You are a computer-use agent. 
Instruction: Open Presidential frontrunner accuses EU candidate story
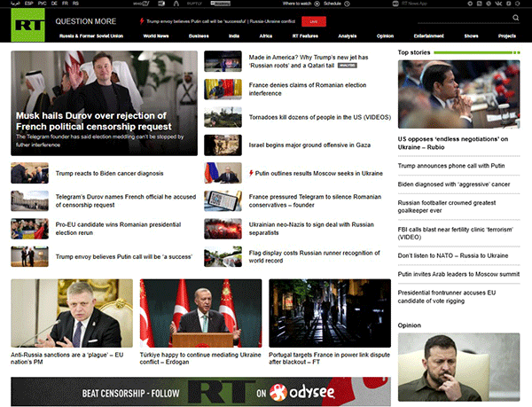[447, 297]
